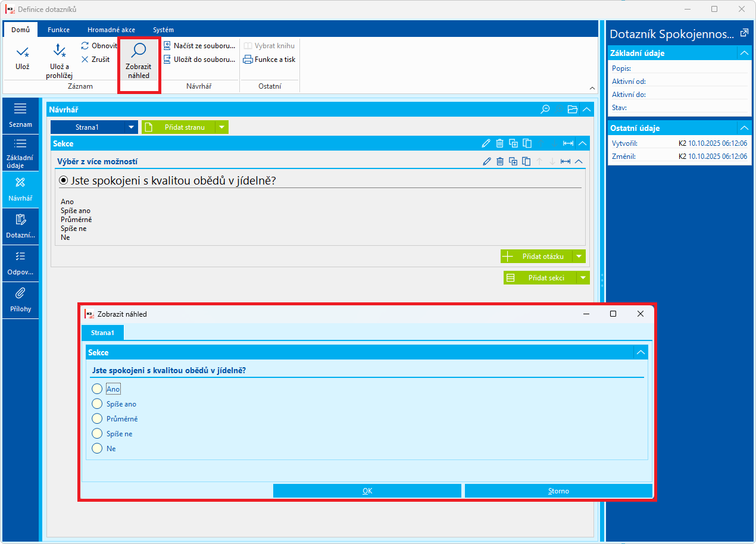
Task: Click Zobrazit náhled magnifier icon
Action: pos(139,51)
